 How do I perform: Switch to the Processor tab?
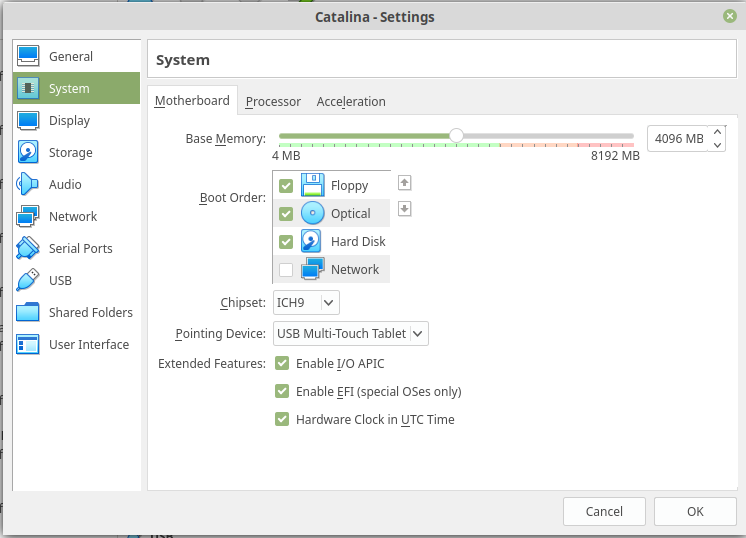[x=273, y=101]
